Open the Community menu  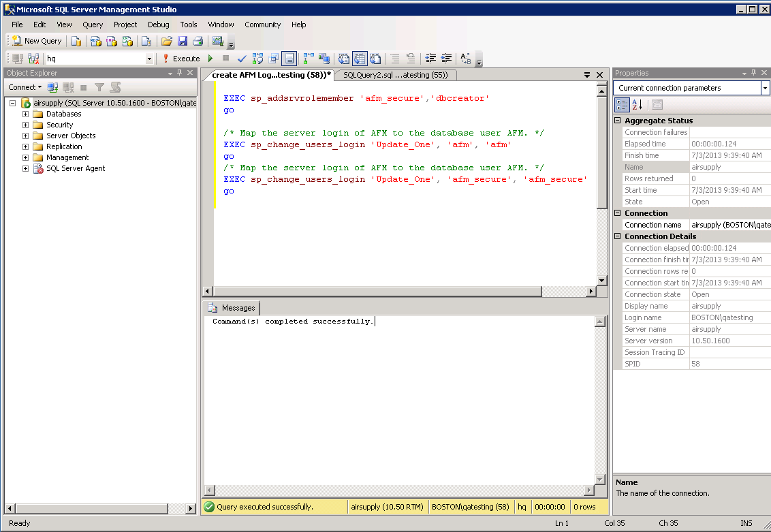263,25
